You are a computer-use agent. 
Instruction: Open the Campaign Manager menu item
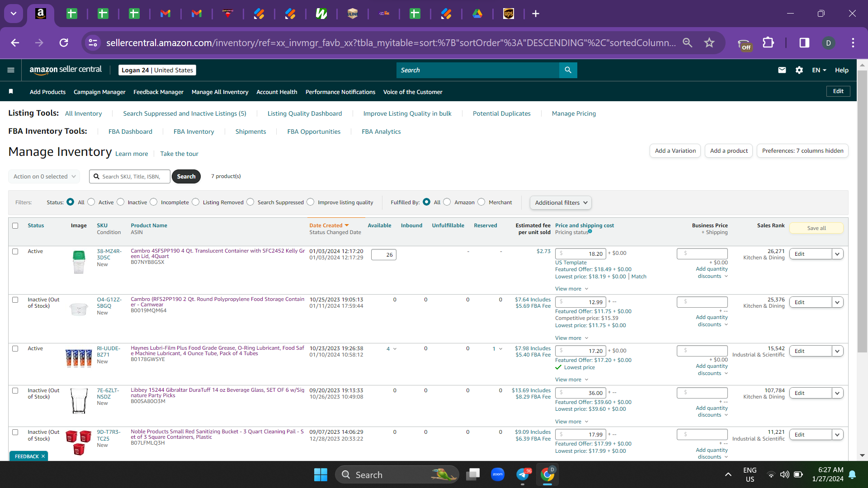pyautogui.click(x=99, y=92)
